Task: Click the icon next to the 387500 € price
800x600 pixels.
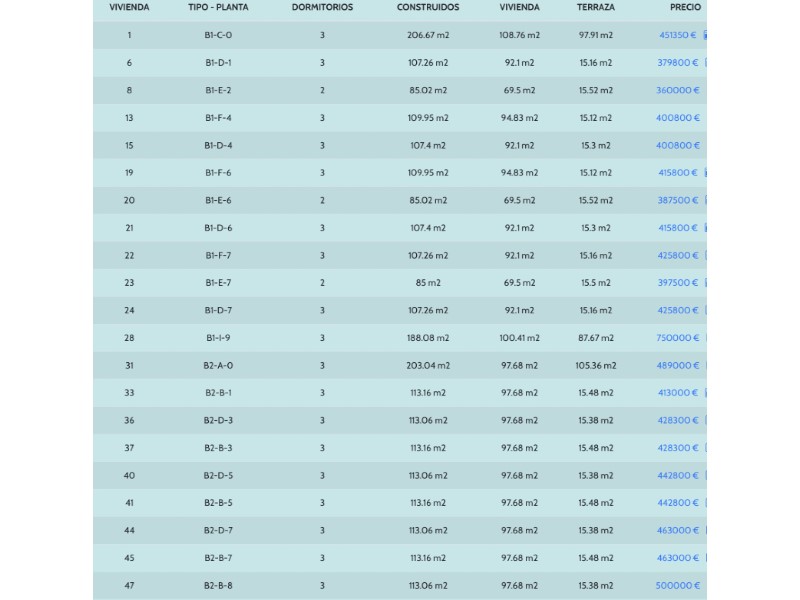Action: 704,200
